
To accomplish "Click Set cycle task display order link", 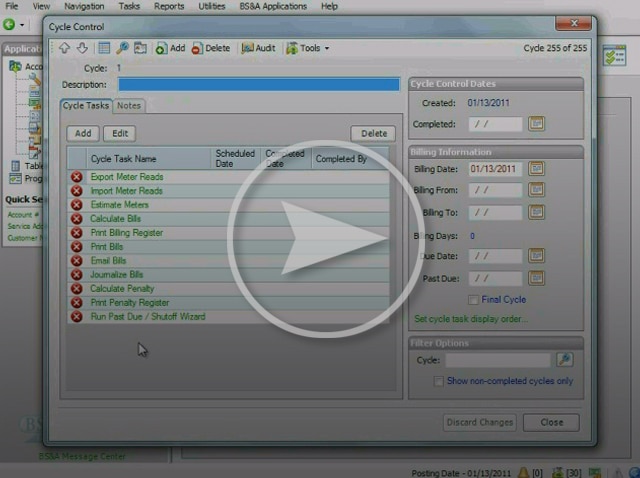I will click(x=471, y=319).
